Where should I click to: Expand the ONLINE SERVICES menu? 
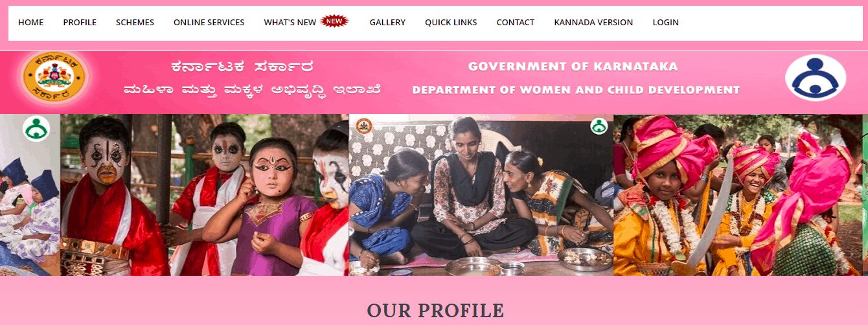pyautogui.click(x=209, y=22)
